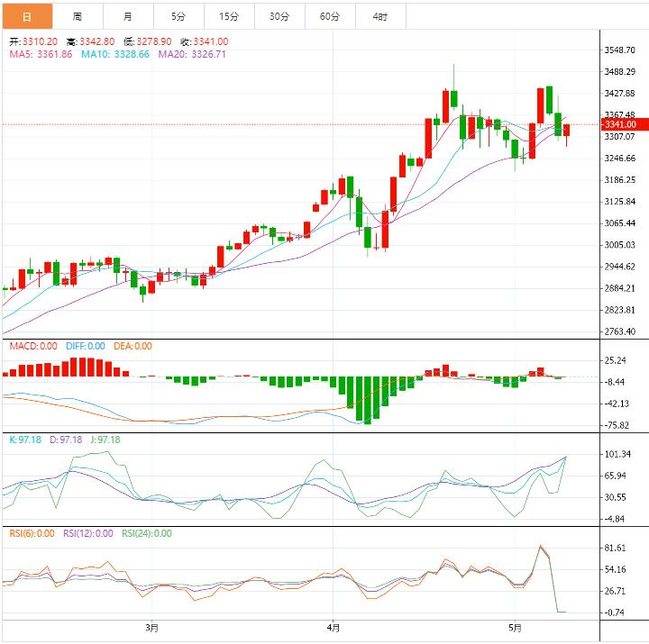Switch to the 日 daily chart tab

26,16
